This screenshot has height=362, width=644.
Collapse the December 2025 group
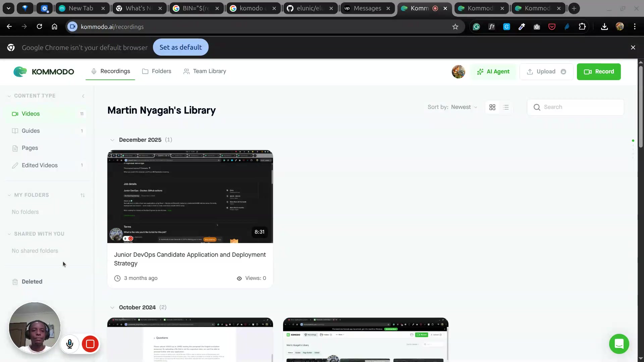(112, 140)
